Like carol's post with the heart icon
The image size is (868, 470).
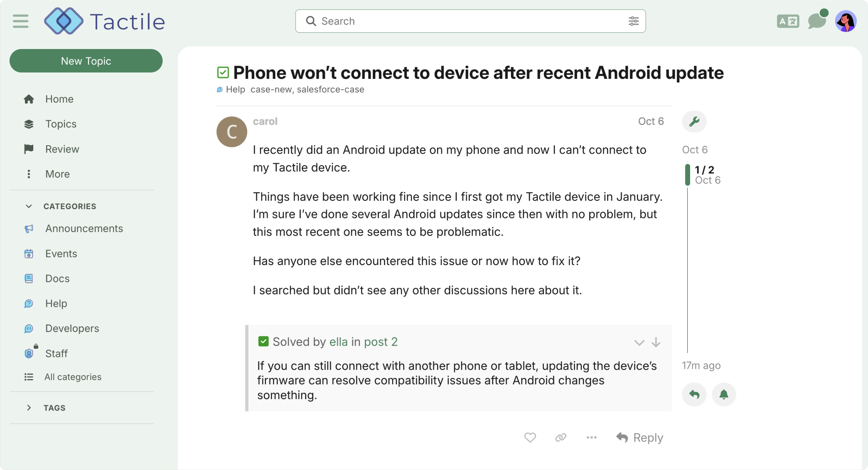coord(530,437)
